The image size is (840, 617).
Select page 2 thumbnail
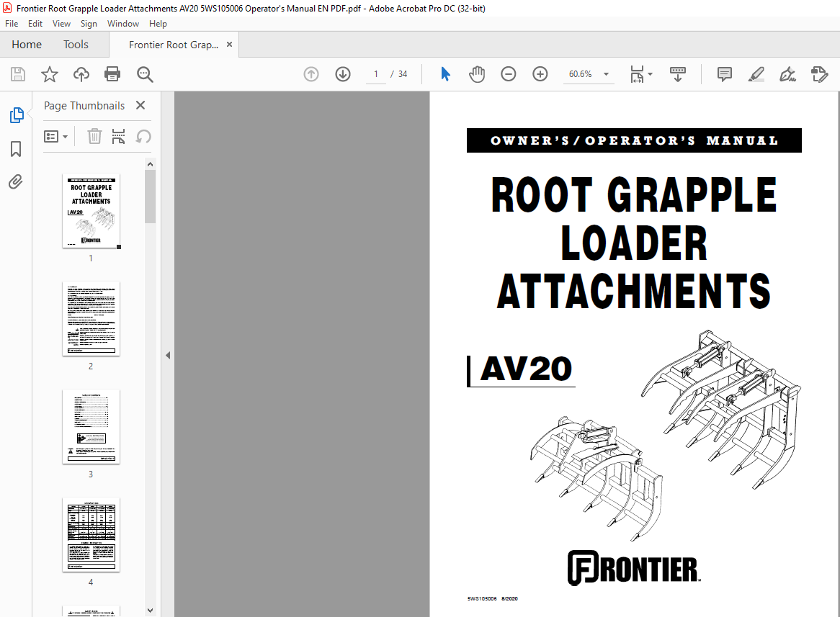(x=91, y=319)
